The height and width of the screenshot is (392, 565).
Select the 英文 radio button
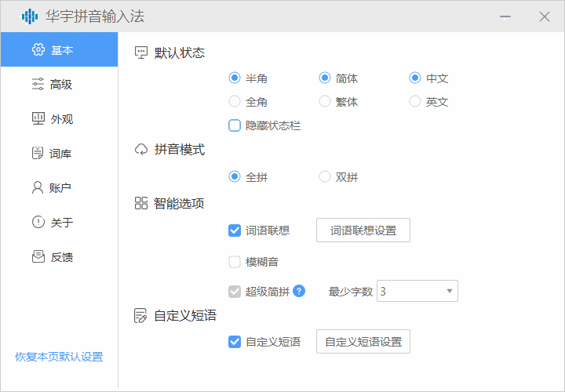point(415,101)
